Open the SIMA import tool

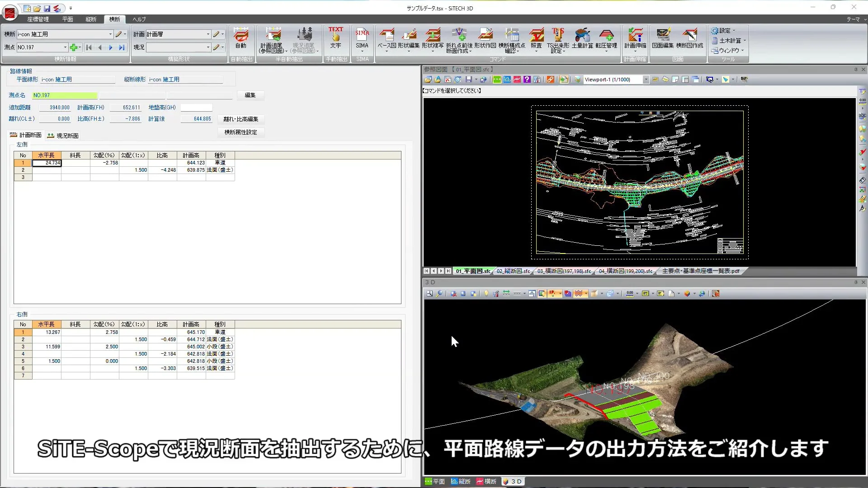coord(362,39)
